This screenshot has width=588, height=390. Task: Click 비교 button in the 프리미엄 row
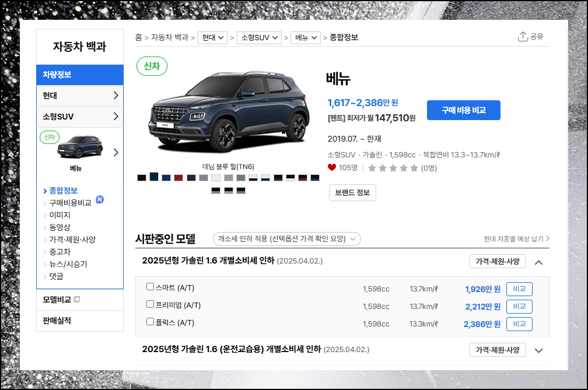519,307
